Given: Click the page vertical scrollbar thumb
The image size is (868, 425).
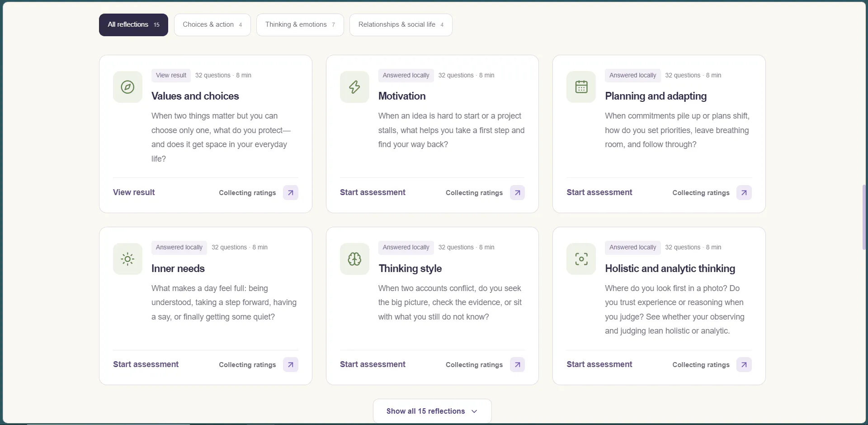Looking at the screenshot, I should tap(864, 217).
